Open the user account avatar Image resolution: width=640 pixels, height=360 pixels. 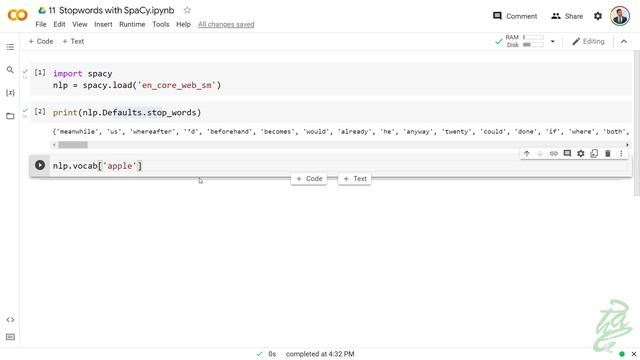click(620, 16)
